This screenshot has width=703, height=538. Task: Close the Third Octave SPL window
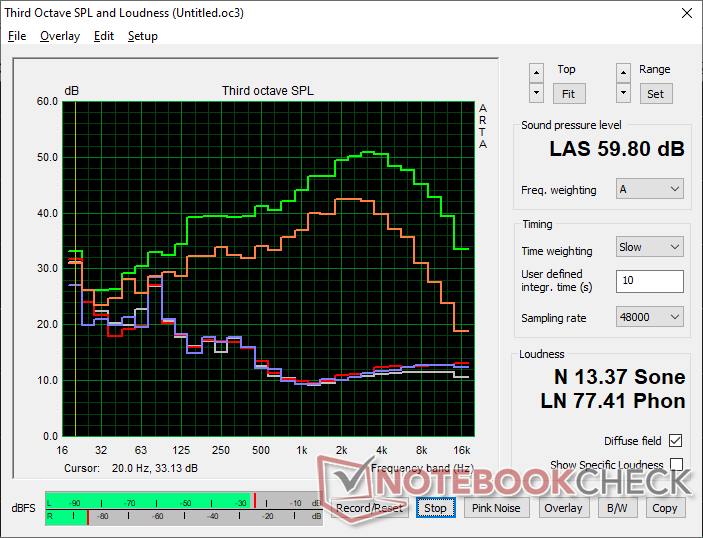(685, 13)
